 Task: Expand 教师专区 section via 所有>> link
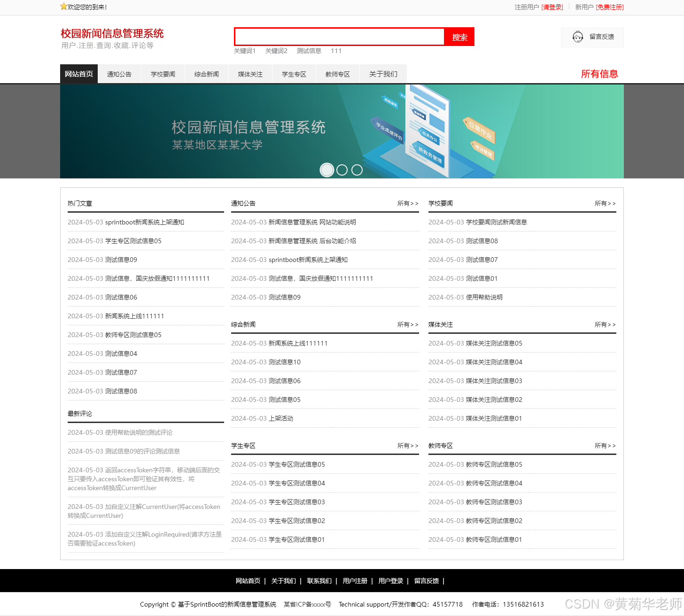(605, 446)
